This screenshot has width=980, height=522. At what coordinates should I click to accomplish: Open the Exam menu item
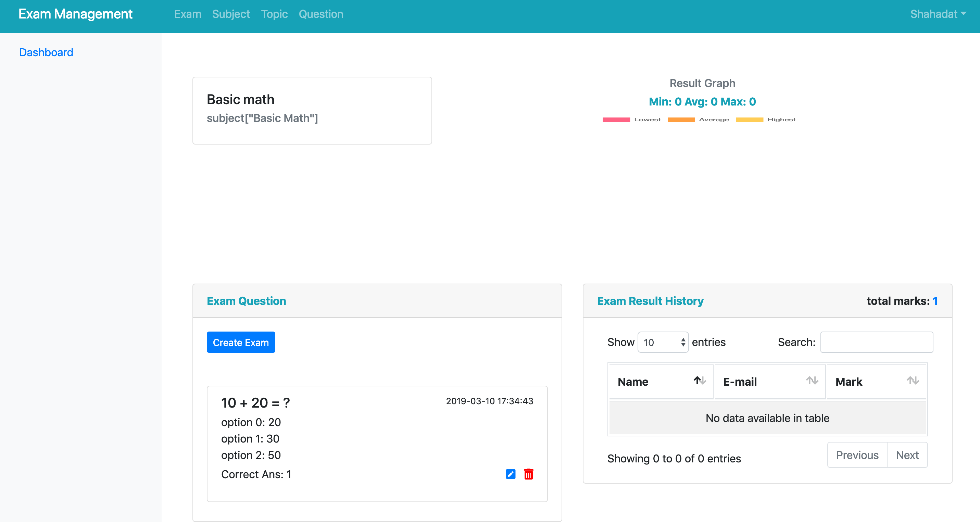[188, 14]
